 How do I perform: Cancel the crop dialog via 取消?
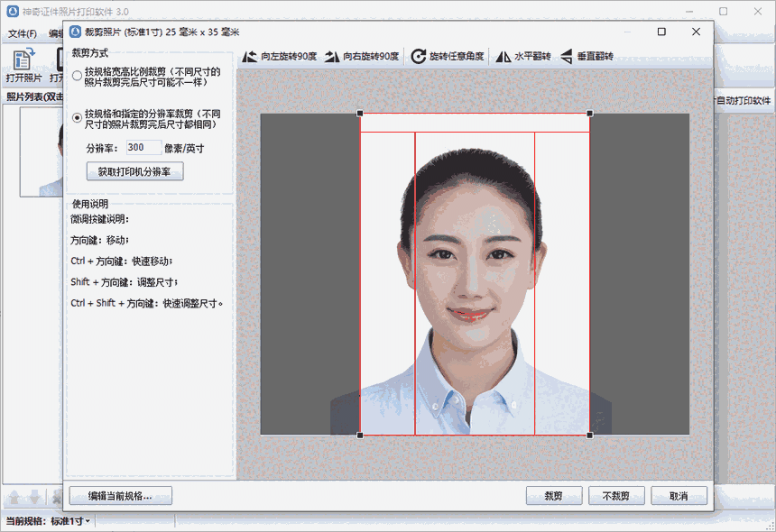[x=679, y=496]
